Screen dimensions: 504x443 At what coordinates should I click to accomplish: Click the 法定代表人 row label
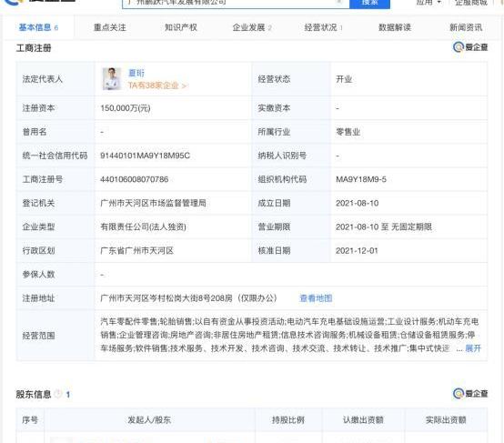43,79
